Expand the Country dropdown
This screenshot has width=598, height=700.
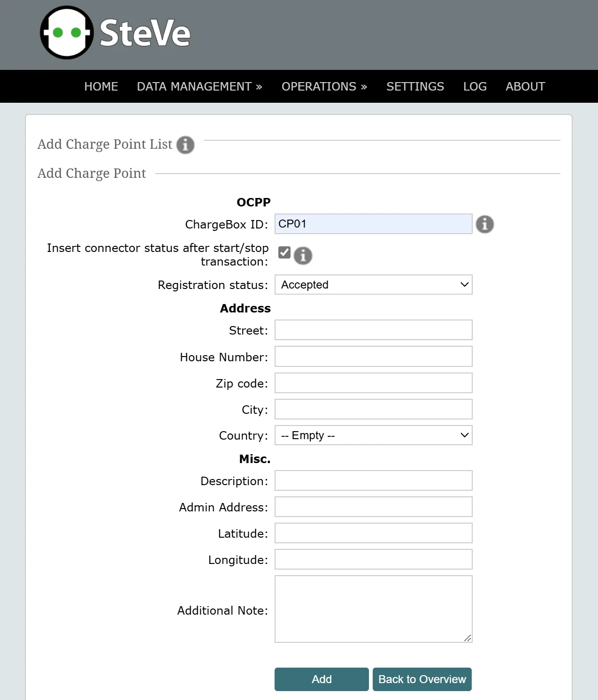[373, 435]
